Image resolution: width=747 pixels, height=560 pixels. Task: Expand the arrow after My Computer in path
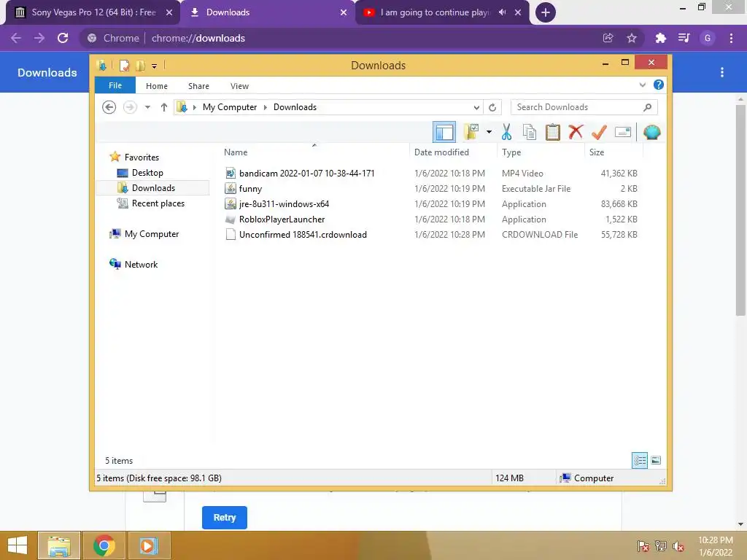coord(266,107)
